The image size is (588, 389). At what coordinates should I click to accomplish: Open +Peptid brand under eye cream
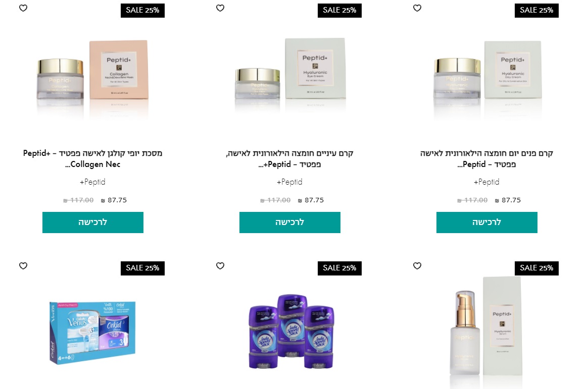coord(289,182)
